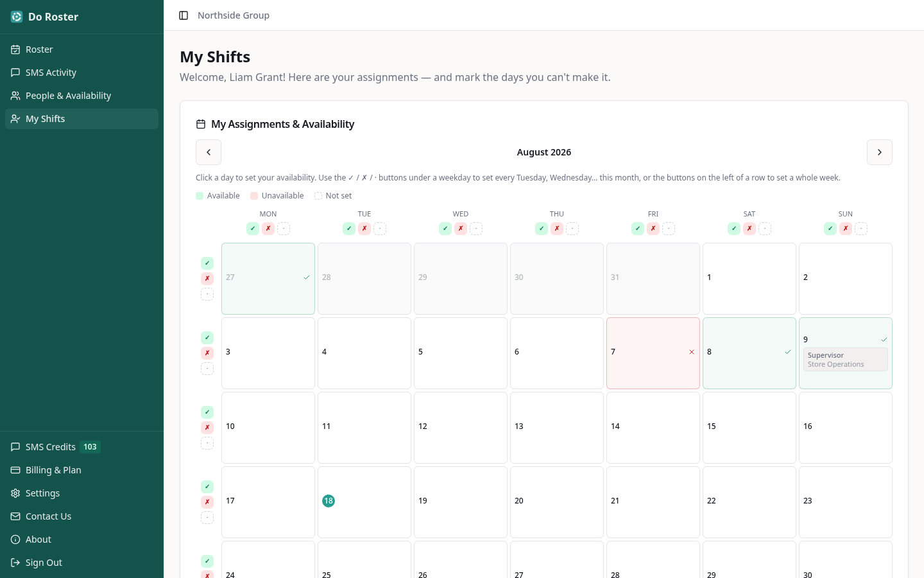
Task: Open Billing & Plan
Action: click(81, 470)
